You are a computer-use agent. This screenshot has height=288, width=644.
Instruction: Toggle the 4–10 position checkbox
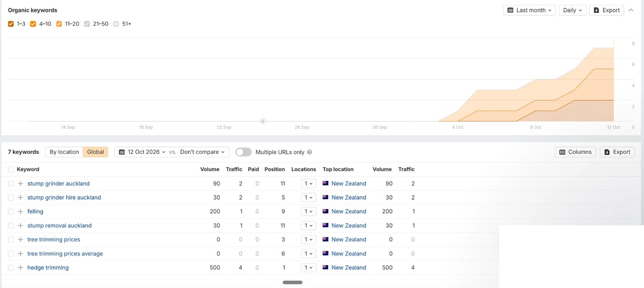(33, 24)
